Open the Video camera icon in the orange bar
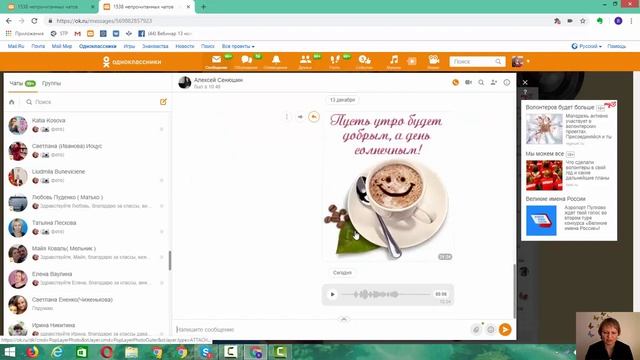Image resolution: width=640 pixels, height=360 pixels. (433, 60)
